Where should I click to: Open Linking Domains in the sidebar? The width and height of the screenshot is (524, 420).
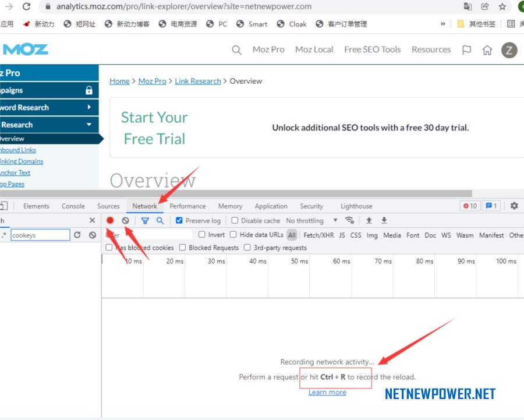pyautogui.click(x=22, y=161)
